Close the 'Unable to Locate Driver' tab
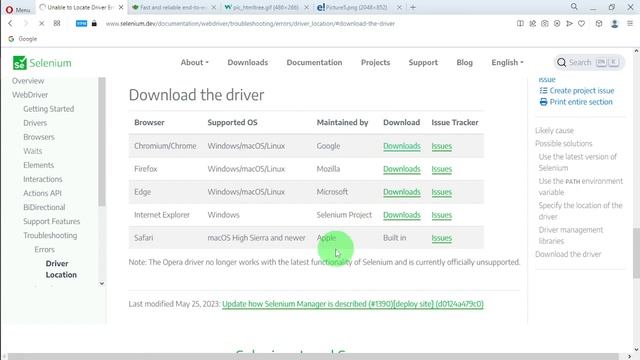Image resolution: width=640 pixels, height=360 pixels. click(121, 7)
